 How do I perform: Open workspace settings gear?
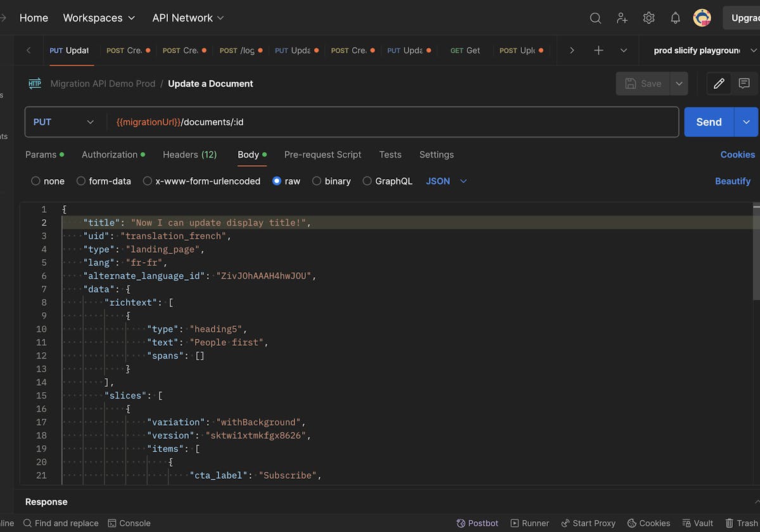[649, 18]
